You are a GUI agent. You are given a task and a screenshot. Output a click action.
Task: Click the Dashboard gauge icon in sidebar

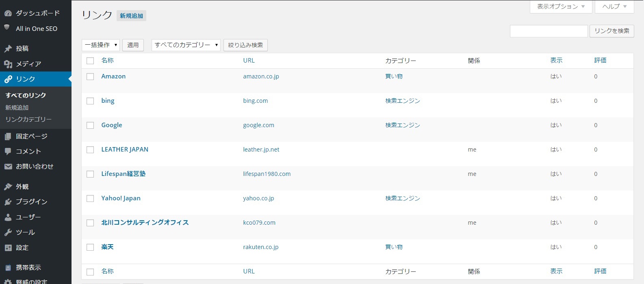tap(8, 13)
